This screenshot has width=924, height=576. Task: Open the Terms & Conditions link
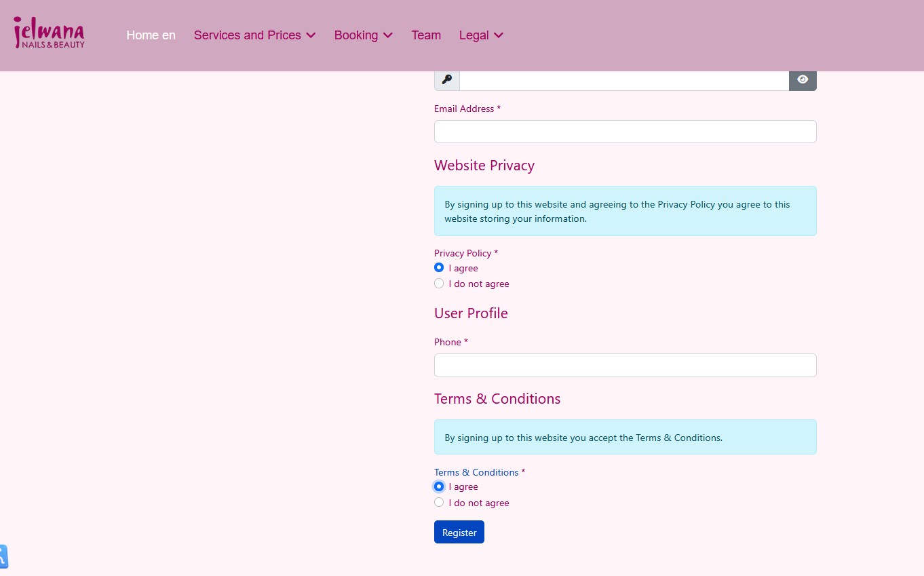coord(678,438)
